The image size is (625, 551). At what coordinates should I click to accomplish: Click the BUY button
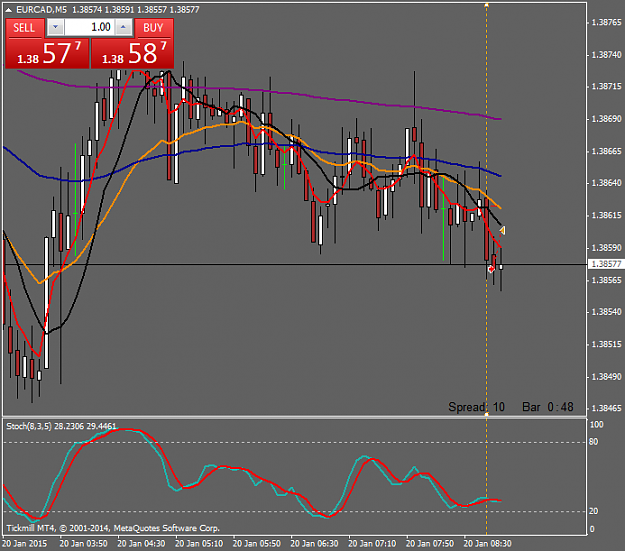(x=153, y=28)
